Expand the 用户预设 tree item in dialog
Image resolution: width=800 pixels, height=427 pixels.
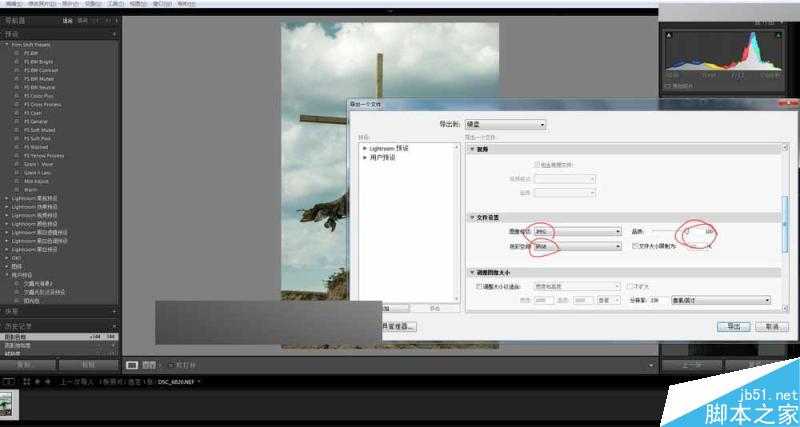click(364, 157)
